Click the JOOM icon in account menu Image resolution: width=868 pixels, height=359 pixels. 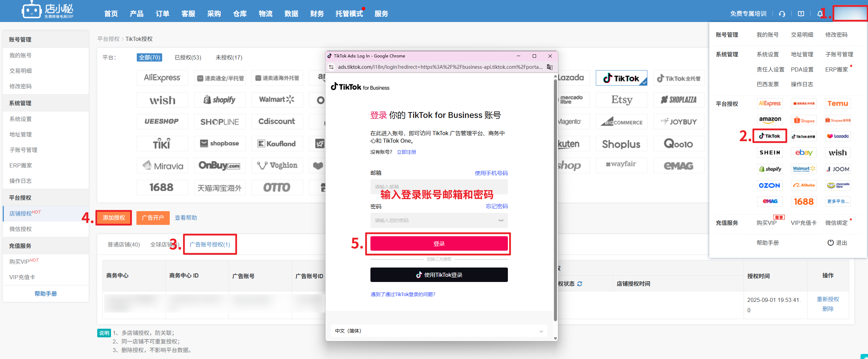pos(838,169)
